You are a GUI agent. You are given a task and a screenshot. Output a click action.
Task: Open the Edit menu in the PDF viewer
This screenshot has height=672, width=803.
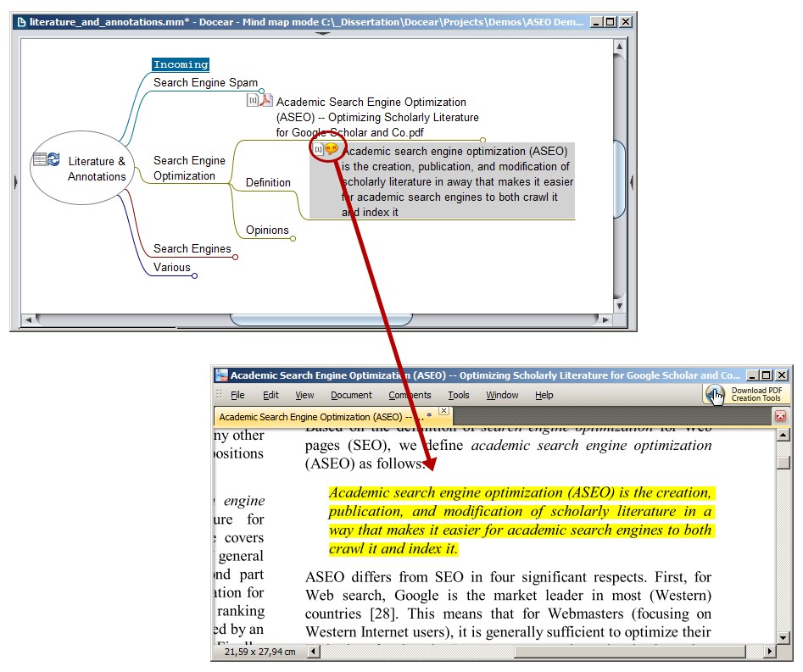(270, 395)
